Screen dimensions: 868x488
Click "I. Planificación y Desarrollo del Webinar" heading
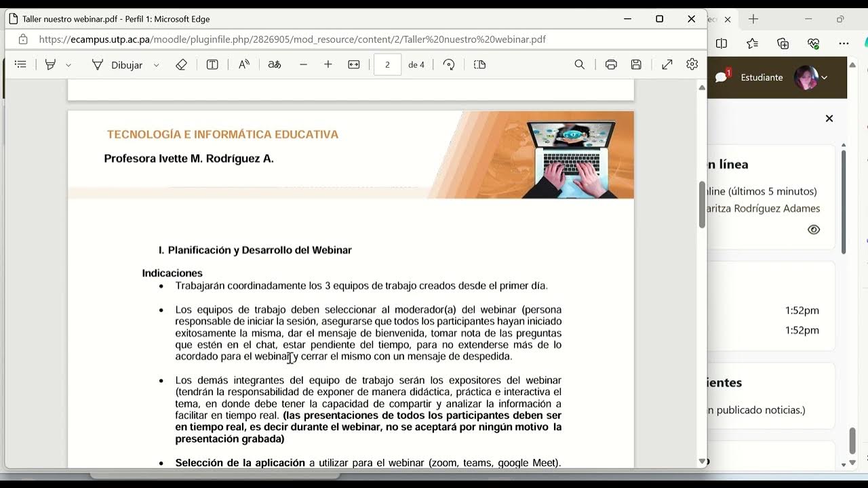coord(255,250)
